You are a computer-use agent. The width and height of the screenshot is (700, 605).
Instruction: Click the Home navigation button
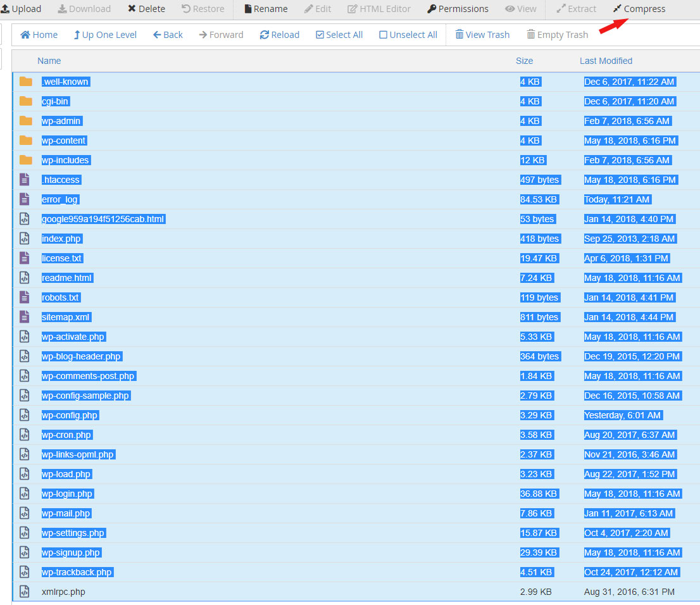tap(39, 35)
